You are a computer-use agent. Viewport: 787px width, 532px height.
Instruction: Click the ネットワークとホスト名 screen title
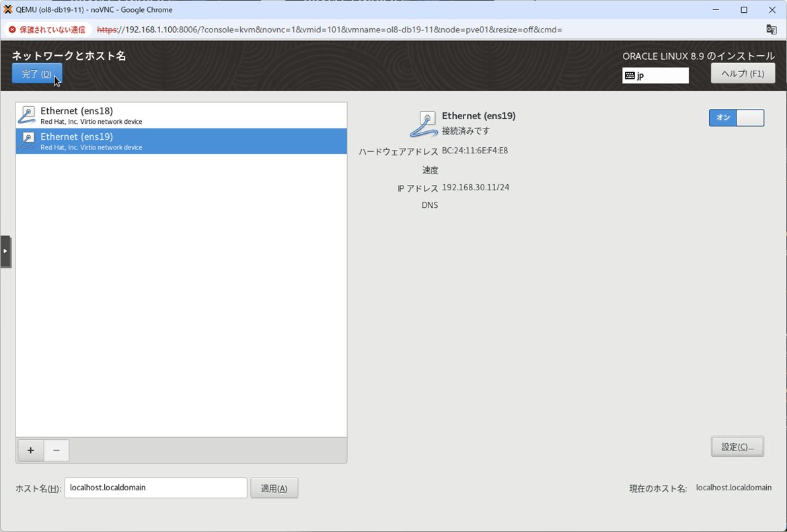click(x=69, y=56)
